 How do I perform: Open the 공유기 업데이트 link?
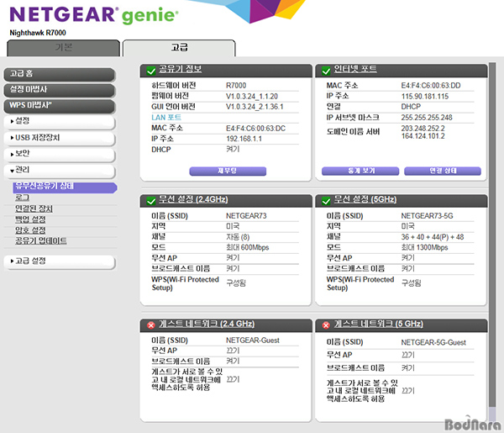click(x=41, y=240)
